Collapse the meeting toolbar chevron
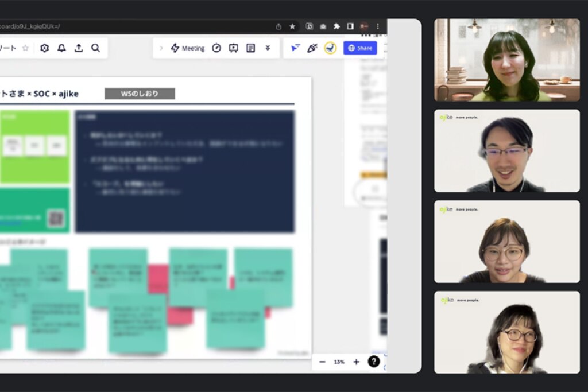The width and height of the screenshot is (588, 392). tap(161, 48)
